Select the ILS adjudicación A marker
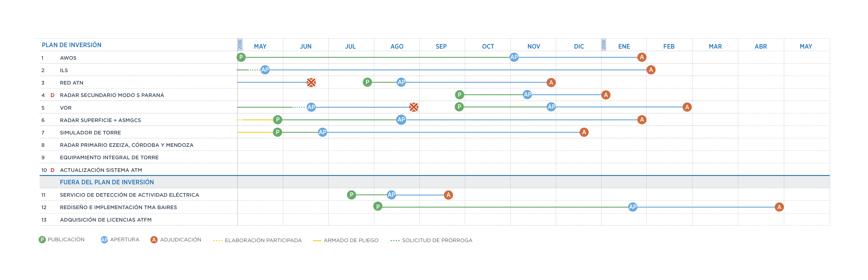868x280 pixels. pos(651,70)
